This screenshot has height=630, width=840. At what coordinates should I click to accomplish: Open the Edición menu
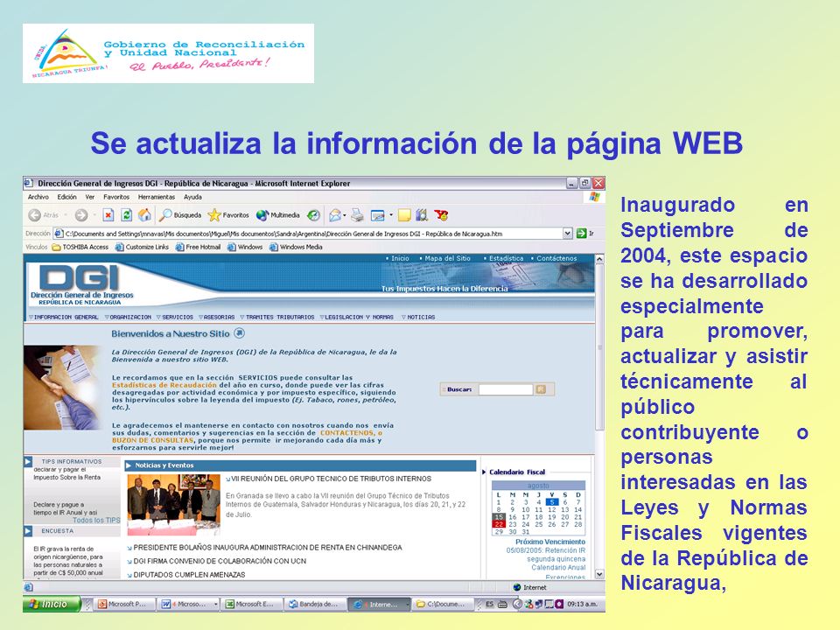[x=67, y=197]
